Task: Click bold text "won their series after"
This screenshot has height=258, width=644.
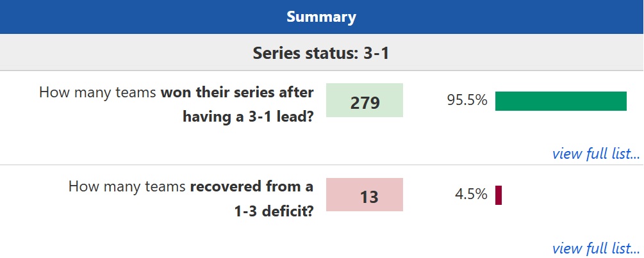Action: tap(237, 92)
